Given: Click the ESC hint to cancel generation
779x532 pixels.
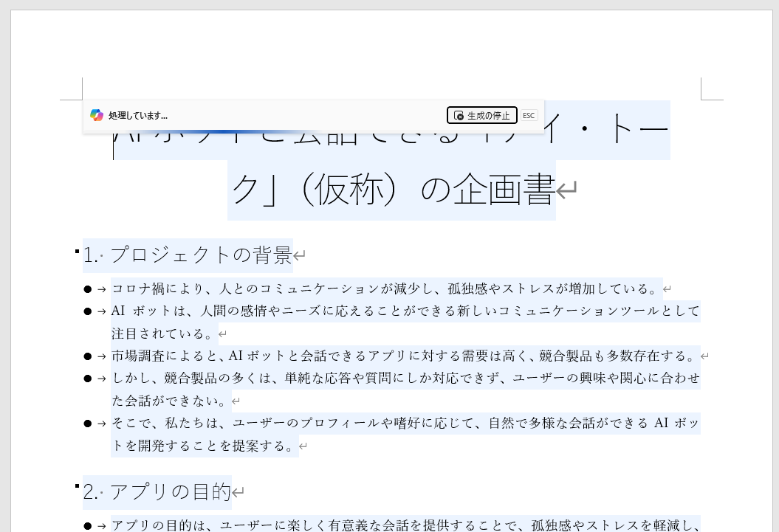Looking at the screenshot, I should click(529, 115).
